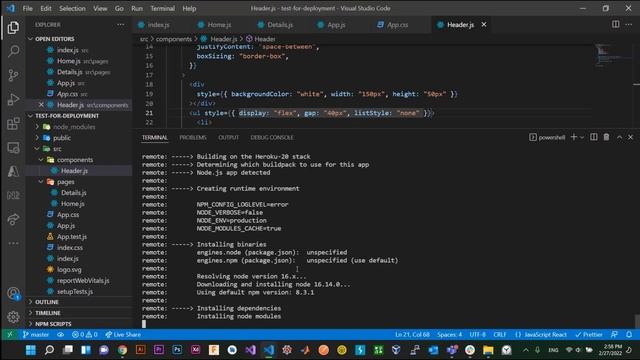The image size is (640, 360).
Task: Open the Explorer view in activity bar
Action: (13, 27)
